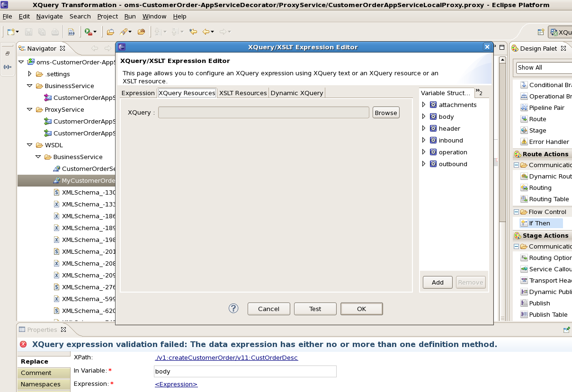Click the Route Actions palette header
Viewport: 572px width, 392px height.
(x=543, y=154)
